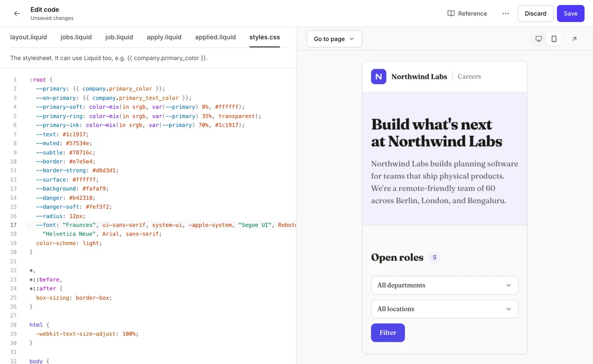Open the Reference docs
The width and height of the screenshot is (593, 364).
(x=467, y=13)
